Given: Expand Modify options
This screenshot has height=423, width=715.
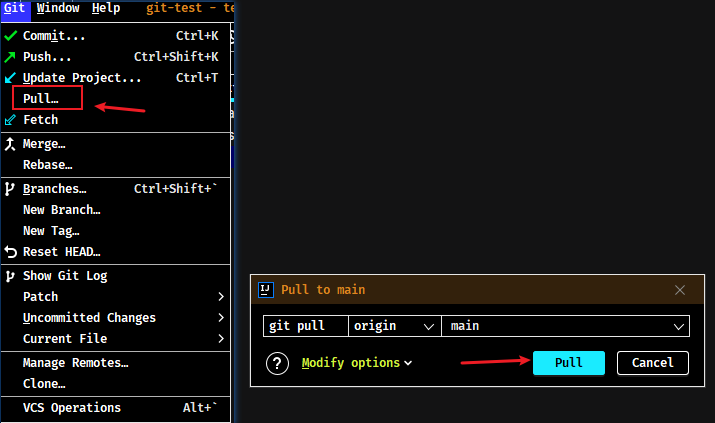Looking at the screenshot, I should 357,363.
